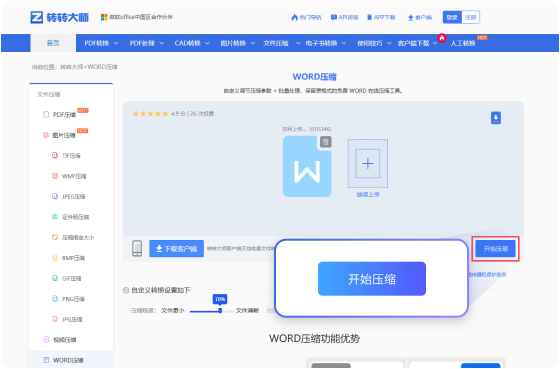This screenshot has height=369, width=560.
Task: Click the 文件压缩 sidebar heading
Action: (x=49, y=94)
